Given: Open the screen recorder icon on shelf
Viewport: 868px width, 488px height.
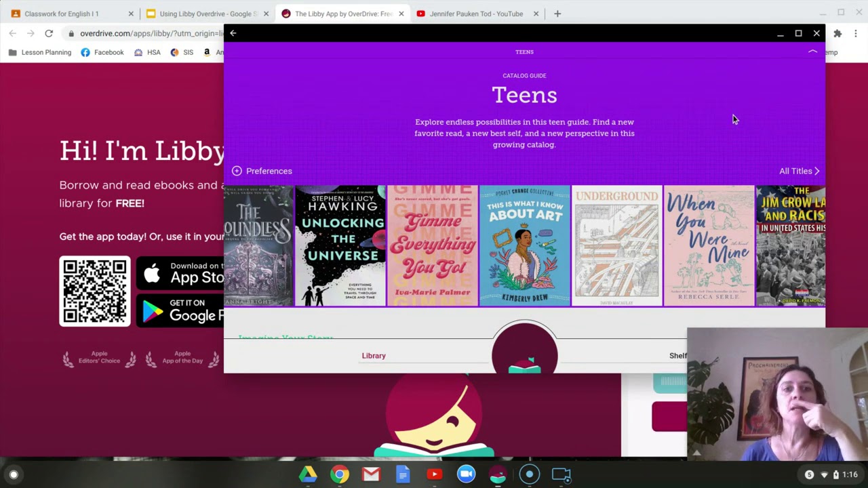Looking at the screenshot, I should pyautogui.click(x=530, y=474).
